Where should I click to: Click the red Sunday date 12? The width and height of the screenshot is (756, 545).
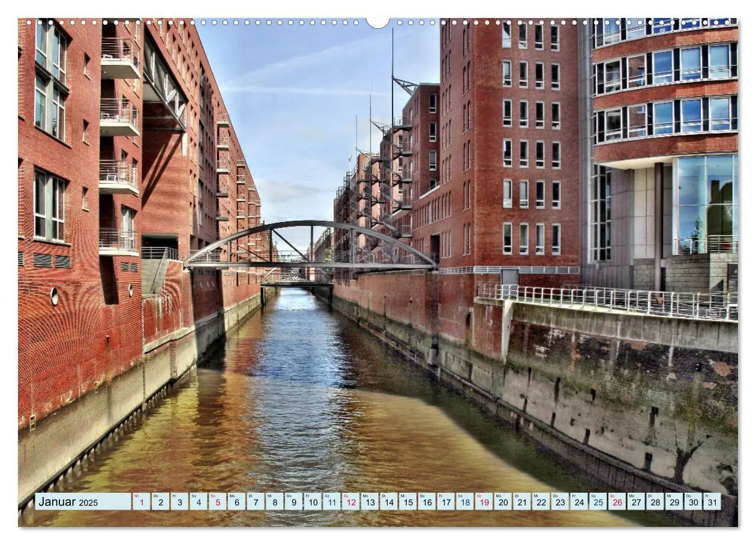(351, 502)
